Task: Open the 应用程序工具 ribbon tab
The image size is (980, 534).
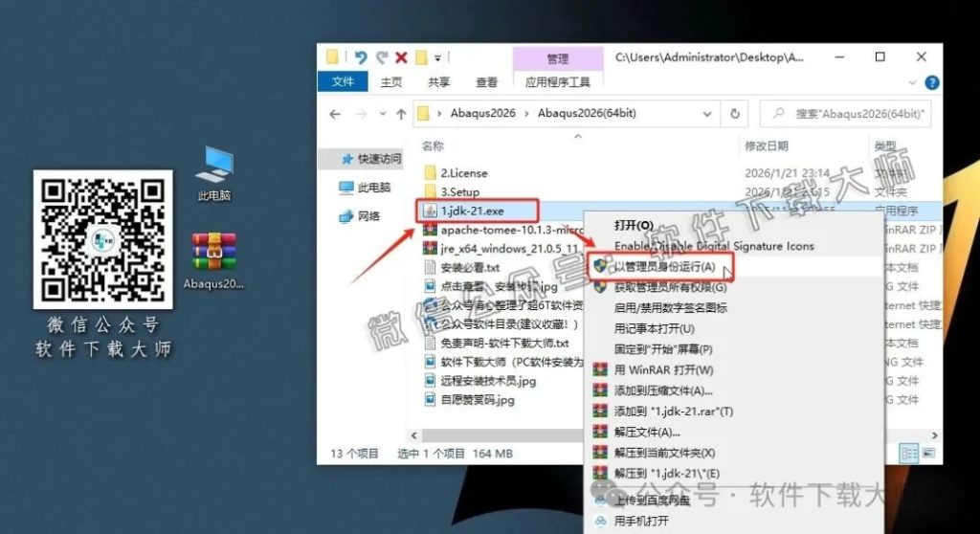Action: [x=558, y=82]
